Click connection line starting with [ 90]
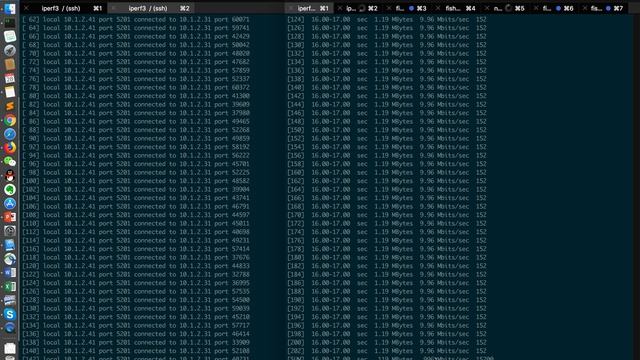Screen dimensions: 640x360 tap(136, 138)
